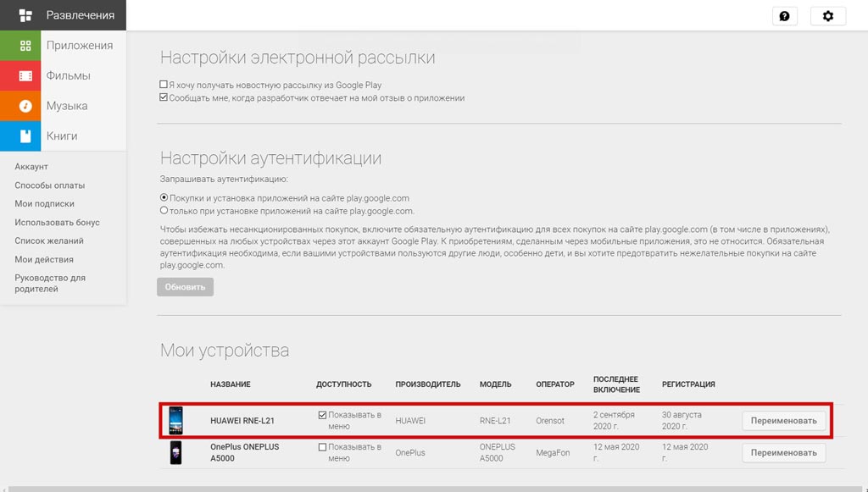Open Использовать бонус link

(x=57, y=222)
